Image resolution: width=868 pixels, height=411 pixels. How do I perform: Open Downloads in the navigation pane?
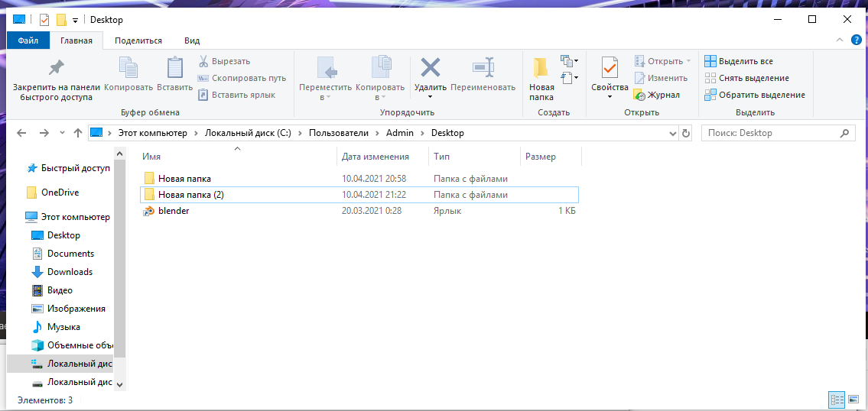point(62,272)
